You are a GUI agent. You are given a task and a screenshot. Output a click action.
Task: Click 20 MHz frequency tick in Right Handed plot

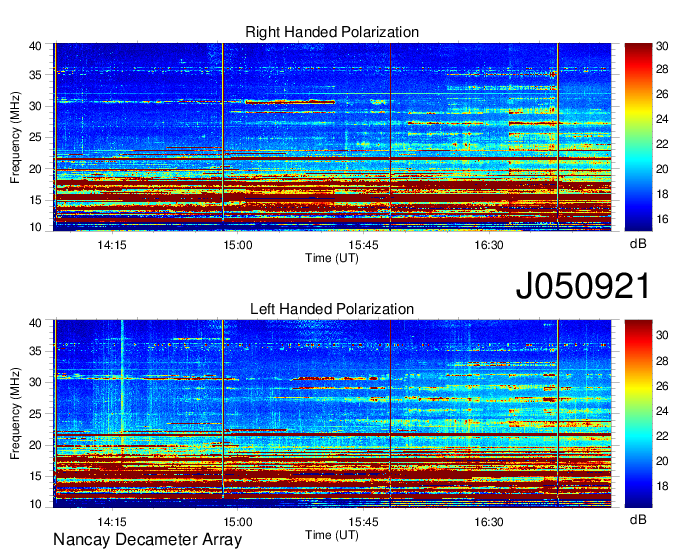35,169
